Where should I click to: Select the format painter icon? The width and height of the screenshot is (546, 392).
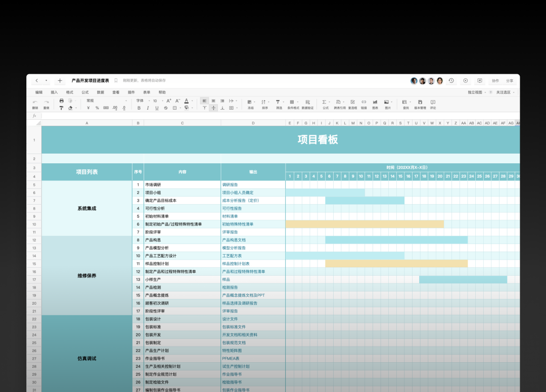62,108
